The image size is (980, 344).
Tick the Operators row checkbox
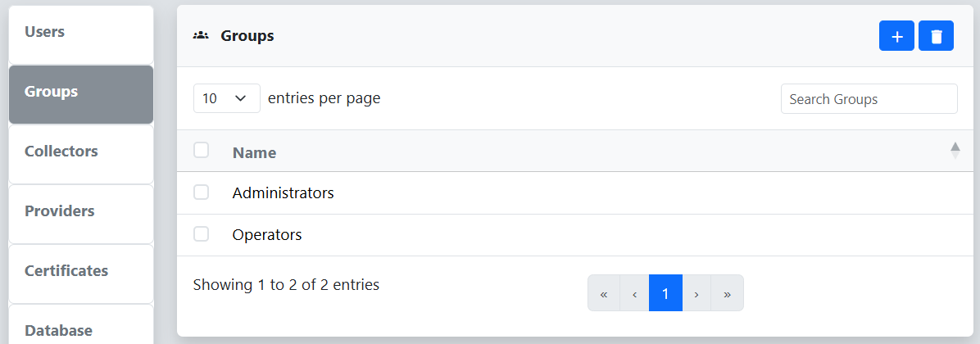tap(201, 234)
